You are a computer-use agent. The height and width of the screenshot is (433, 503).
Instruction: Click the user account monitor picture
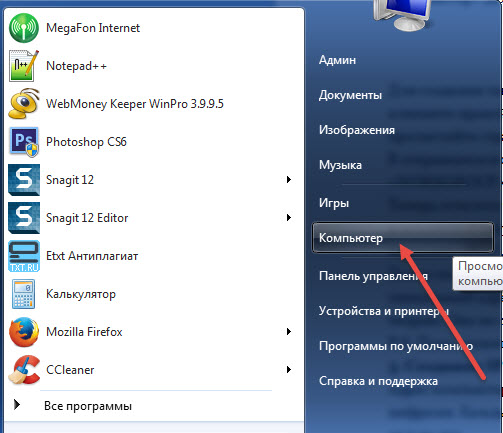(402, 15)
